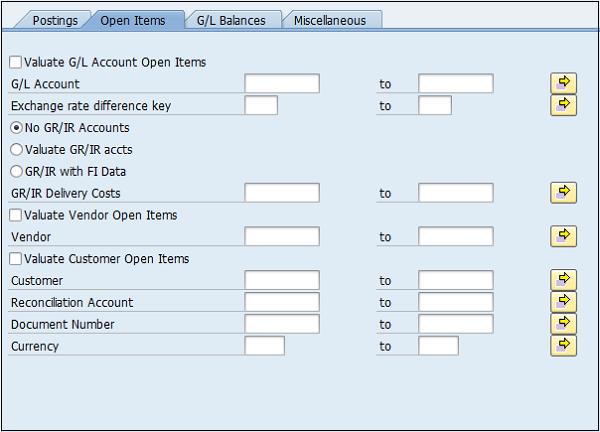600x432 pixels.
Task: Tick Valuate Customer Open Items checkbox
Action: [15, 259]
